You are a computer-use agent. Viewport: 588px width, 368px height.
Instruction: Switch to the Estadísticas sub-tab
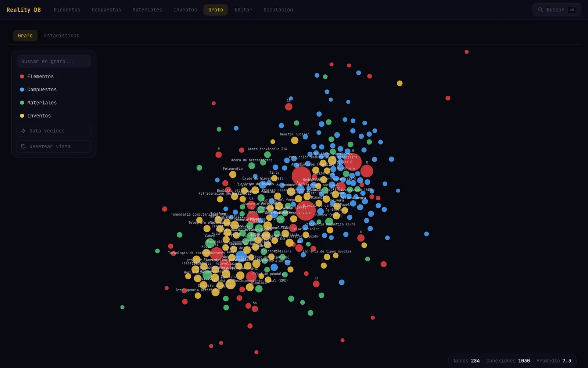pos(61,36)
